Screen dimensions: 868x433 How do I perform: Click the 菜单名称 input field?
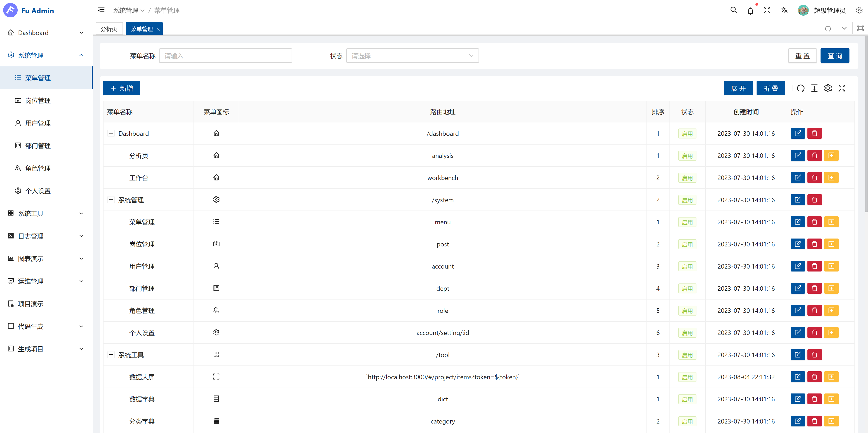(225, 56)
